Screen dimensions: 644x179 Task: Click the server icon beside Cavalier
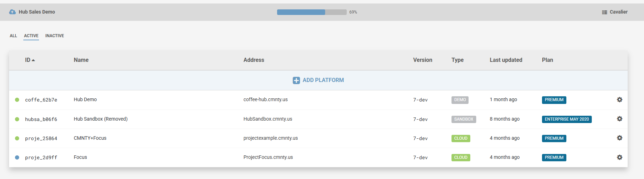(x=604, y=12)
